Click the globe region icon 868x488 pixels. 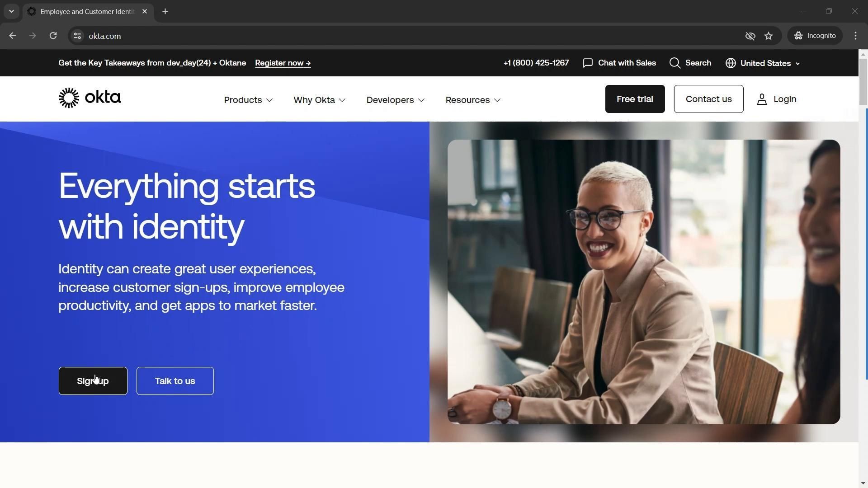730,63
